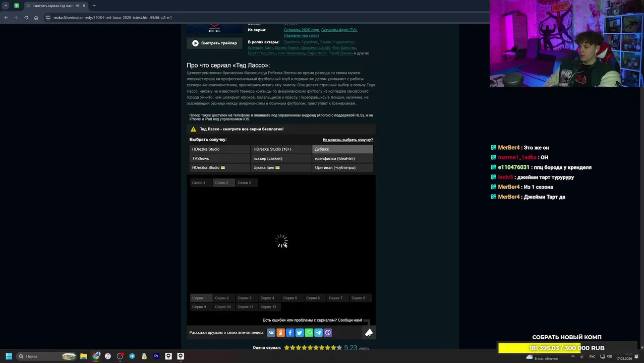Select HDrezka Studio (18+) voiceover
The height and width of the screenshot is (363, 644).
click(x=281, y=149)
